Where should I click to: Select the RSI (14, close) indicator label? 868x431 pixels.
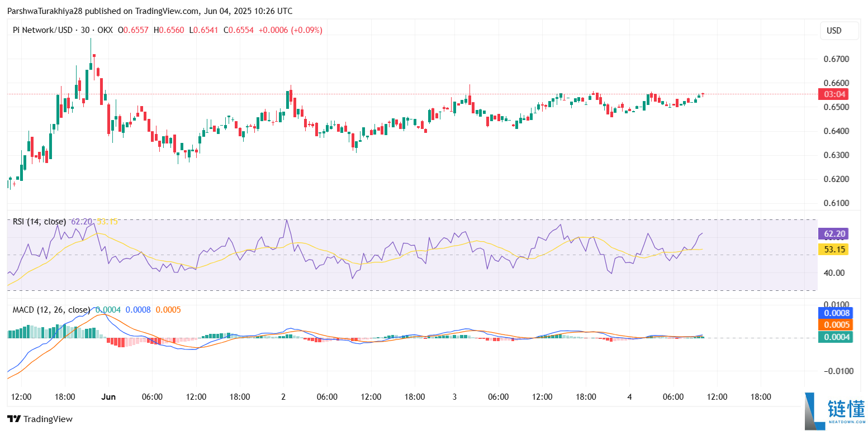pos(39,222)
